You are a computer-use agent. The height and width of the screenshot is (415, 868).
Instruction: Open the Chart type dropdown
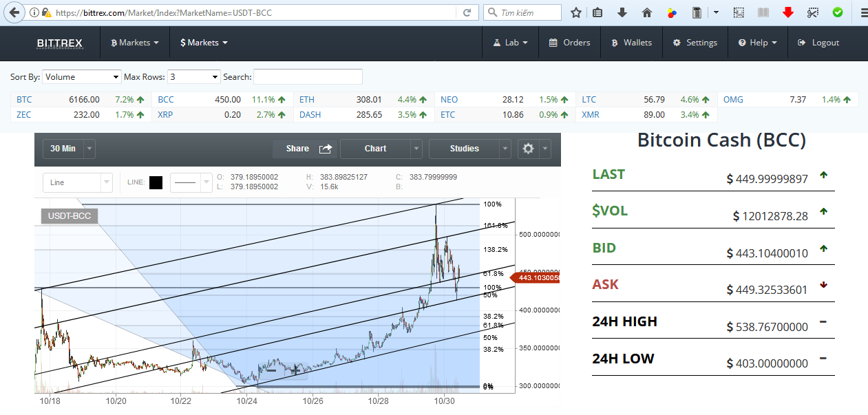(x=381, y=149)
